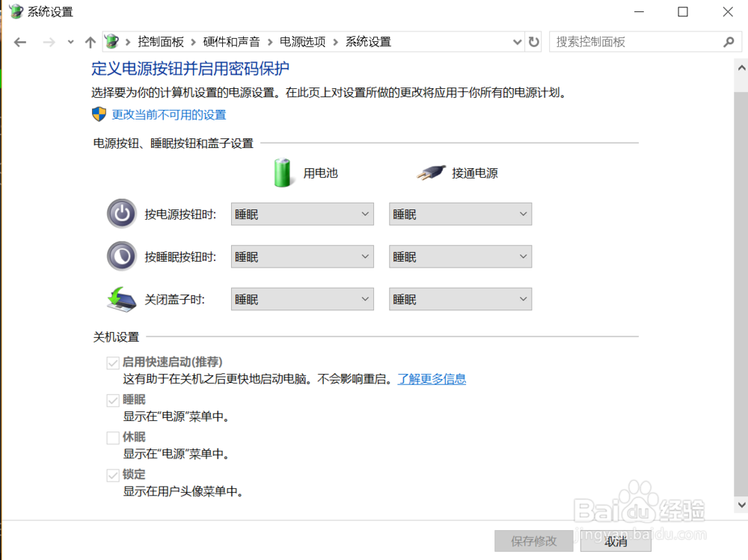Click the UAC shield icon
This screenshot has height=560, width=748.
coord(99,114)
